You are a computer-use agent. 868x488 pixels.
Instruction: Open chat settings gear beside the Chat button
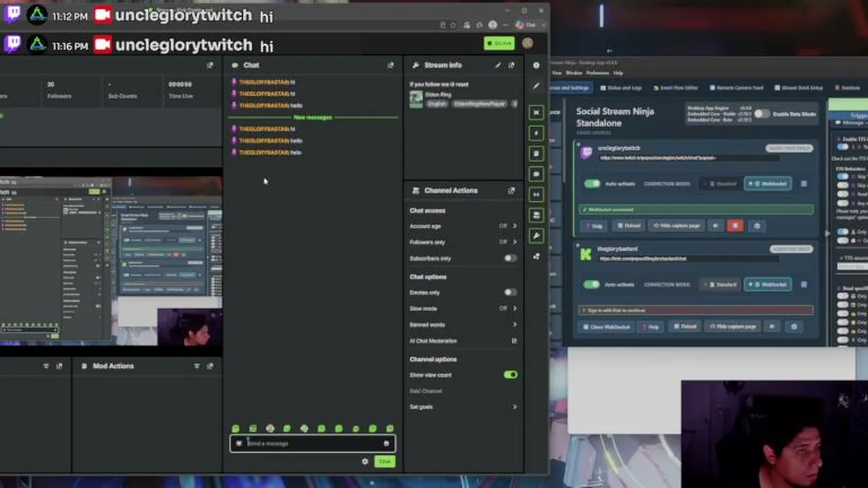tap(365, 462)
